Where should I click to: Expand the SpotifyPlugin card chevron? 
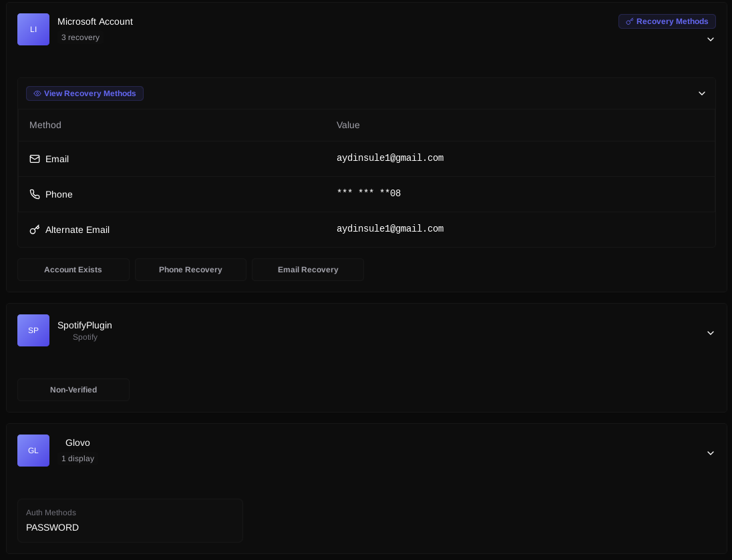click(x=711, y=333)
